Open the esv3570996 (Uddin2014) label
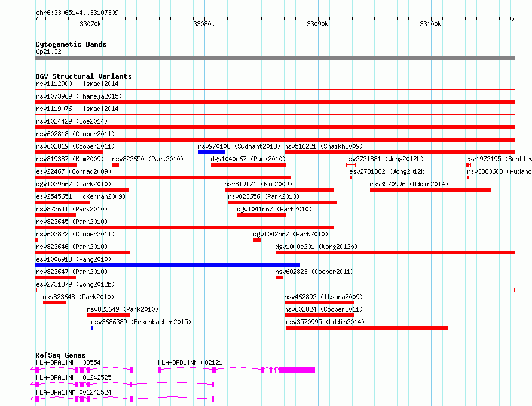Viewport: 532px width, 406px height. click(x=409, y=184)
